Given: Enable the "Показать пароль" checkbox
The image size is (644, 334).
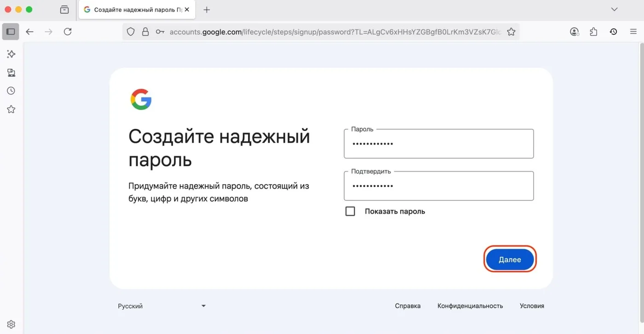Looking at the screenshot, I should click(x=350, y=211).
